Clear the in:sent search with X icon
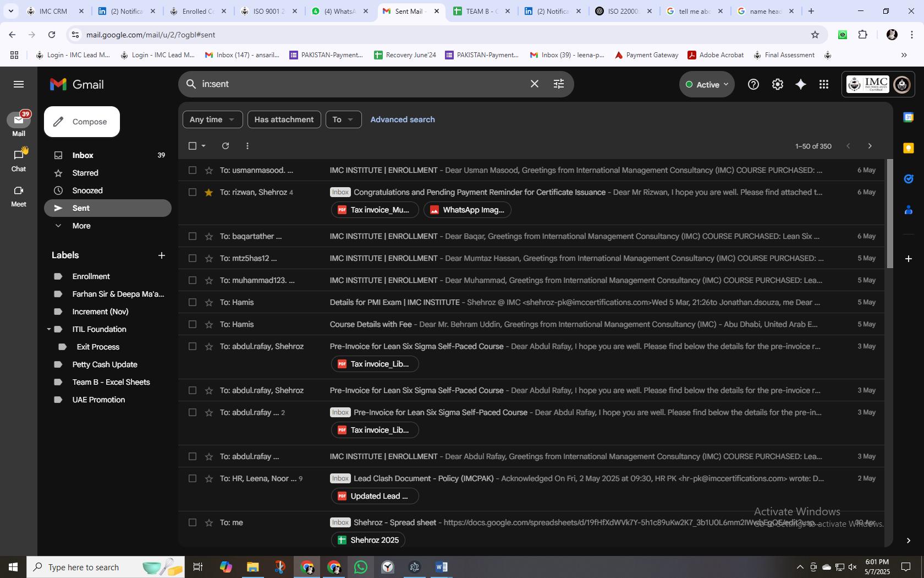 point(534,84)
